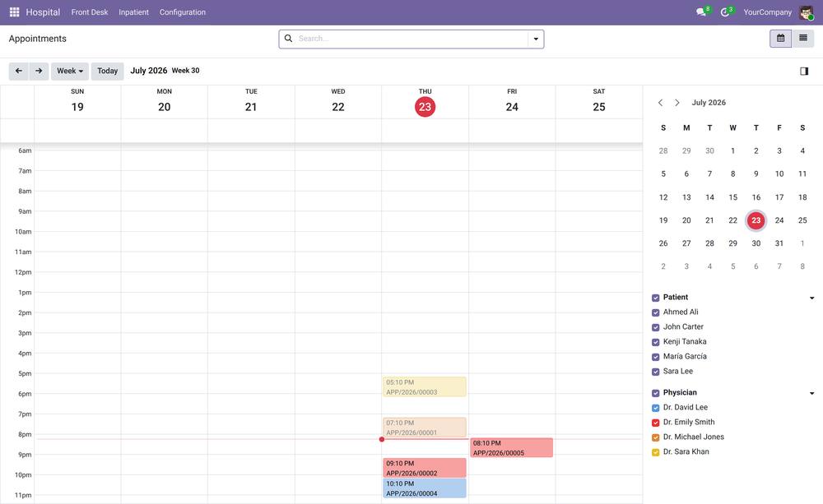
Task: Uncheck the Dr. Michael Jones filter
Action: click(656, 437)
